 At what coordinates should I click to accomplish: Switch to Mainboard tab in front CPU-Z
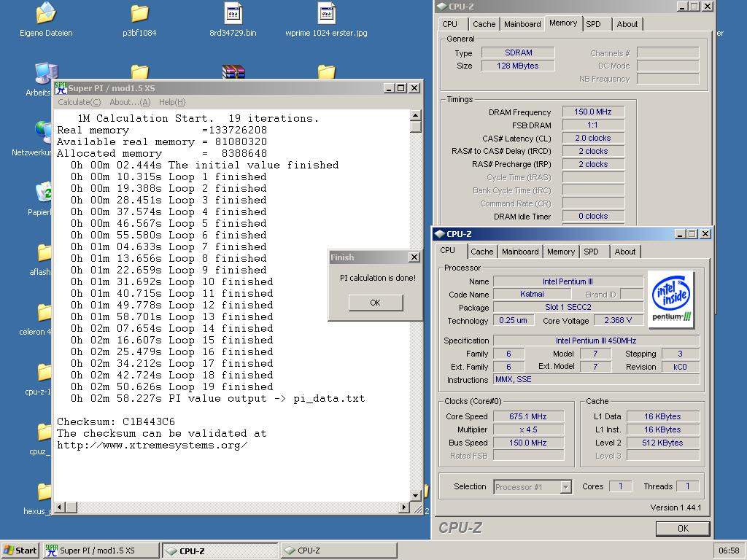tap(520, 252)
